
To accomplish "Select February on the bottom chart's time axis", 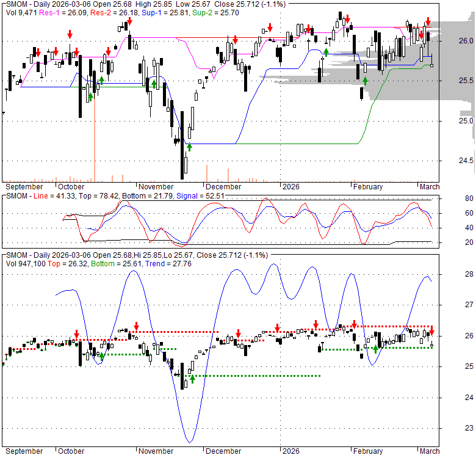I will [367, 451].
